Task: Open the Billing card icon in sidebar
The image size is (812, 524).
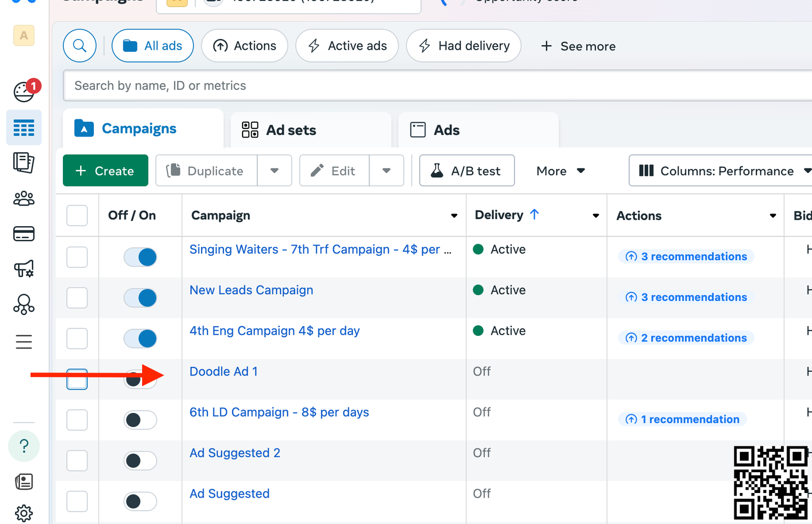Action: pos(24,234)
